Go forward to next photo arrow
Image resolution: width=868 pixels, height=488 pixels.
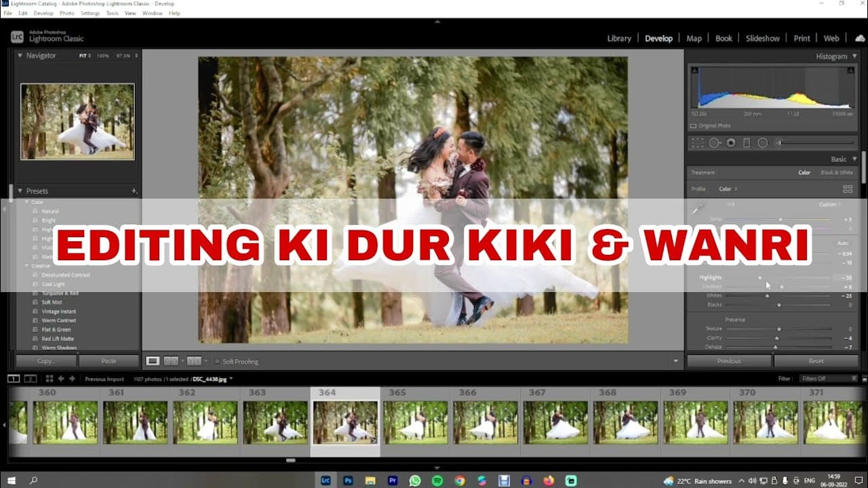click(72, 379)
